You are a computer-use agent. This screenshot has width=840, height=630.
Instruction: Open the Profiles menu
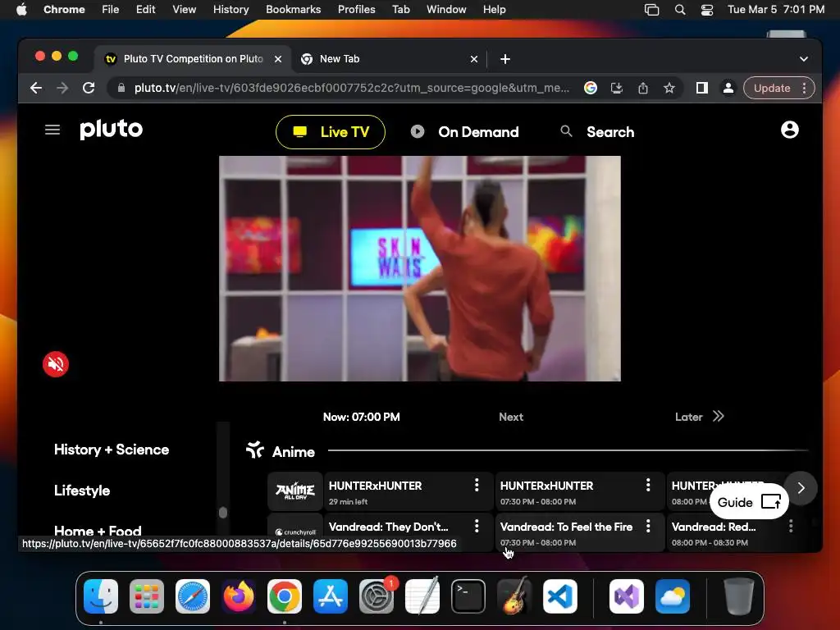356,9
